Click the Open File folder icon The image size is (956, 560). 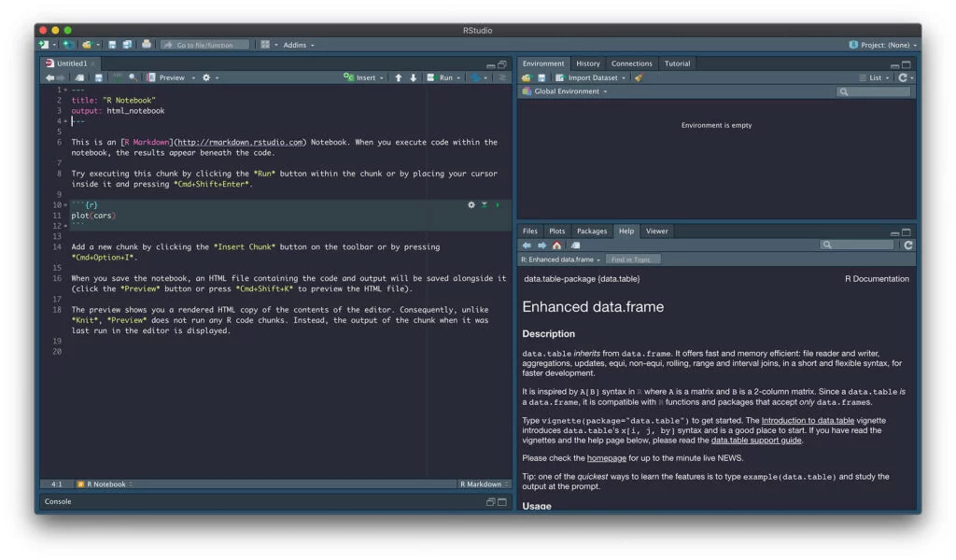pos(87,45)
